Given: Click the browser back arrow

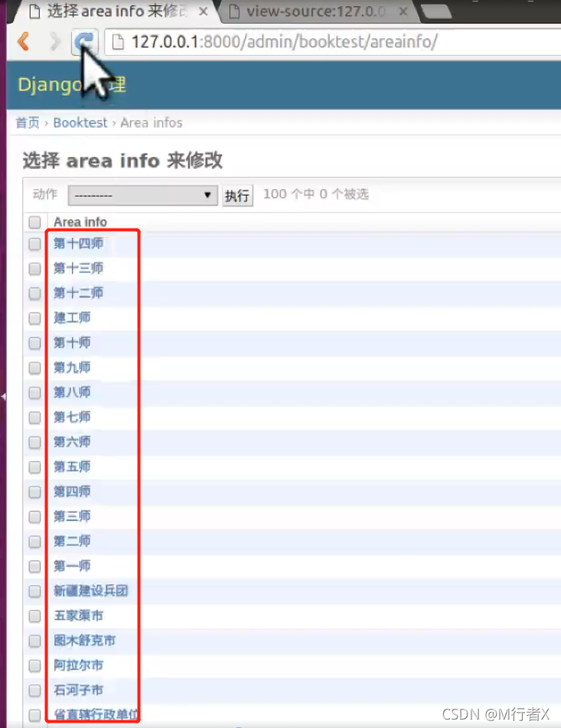Looking at the screenshot, I should pyautogui.click(x=23, y=42).
